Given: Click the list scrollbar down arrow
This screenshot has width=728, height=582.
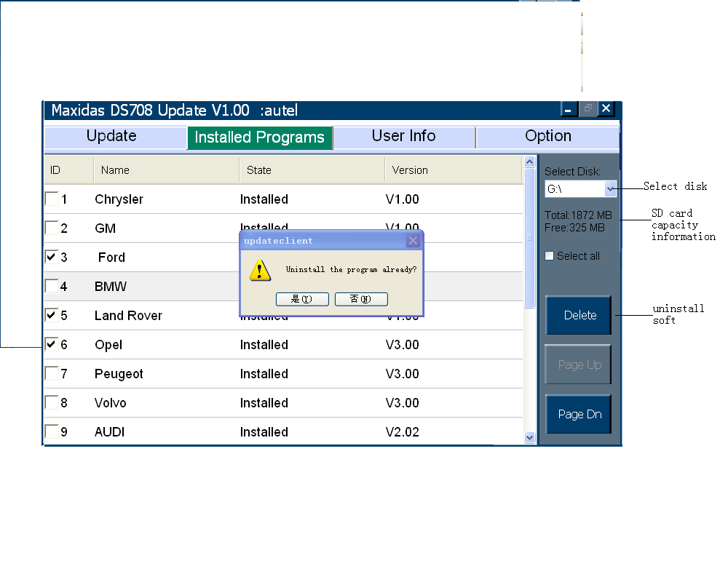Looking at the screenshot, I should 529,437.
